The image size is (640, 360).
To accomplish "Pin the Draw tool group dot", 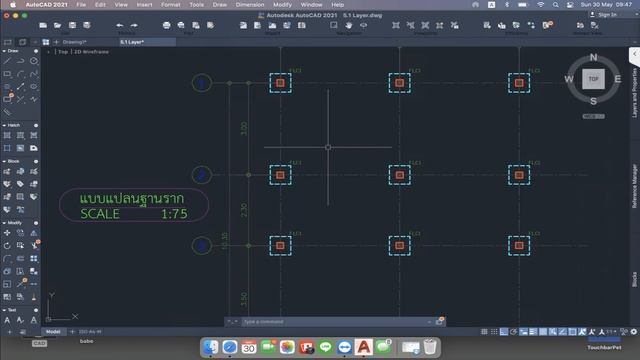I will [36, 51].
